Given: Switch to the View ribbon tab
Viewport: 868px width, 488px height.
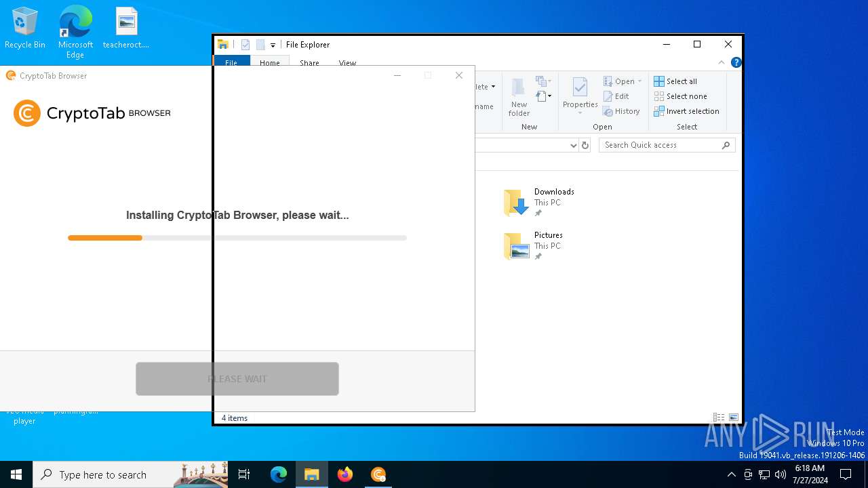Looking at the screenshot, I should 347,62.
